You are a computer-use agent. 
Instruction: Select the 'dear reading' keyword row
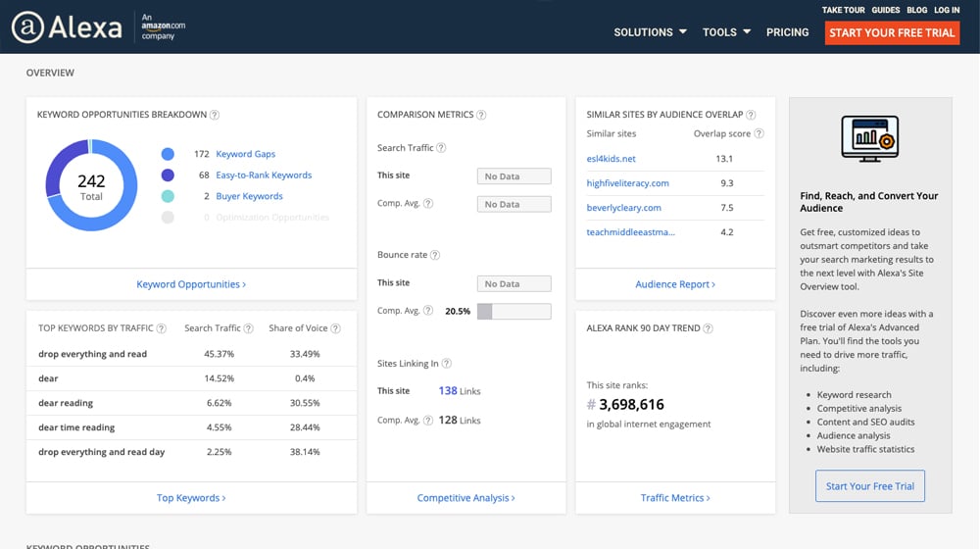[x=191, y=403]
